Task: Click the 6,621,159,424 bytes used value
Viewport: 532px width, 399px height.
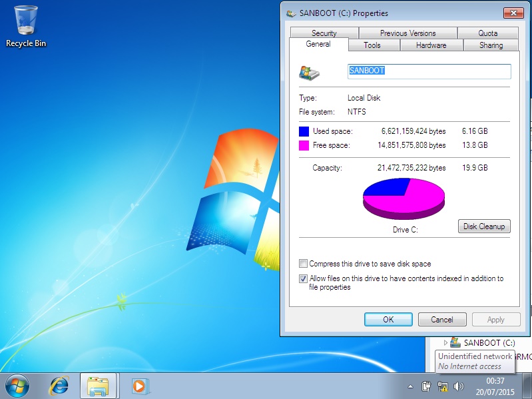Action: click(x=413, y=131)
